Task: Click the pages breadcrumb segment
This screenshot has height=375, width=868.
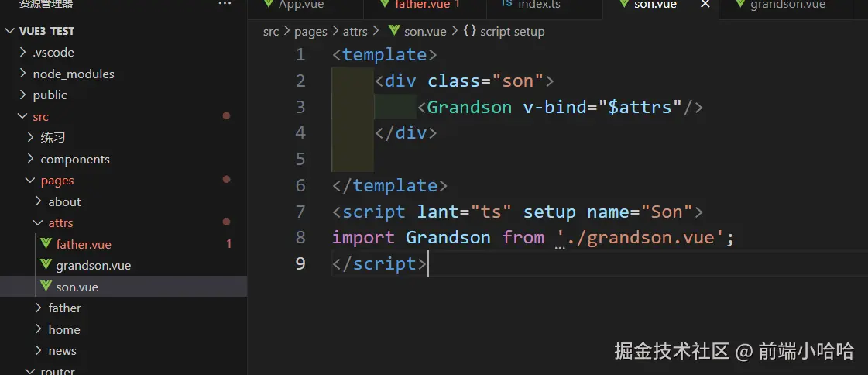Action: pos(310,32)
